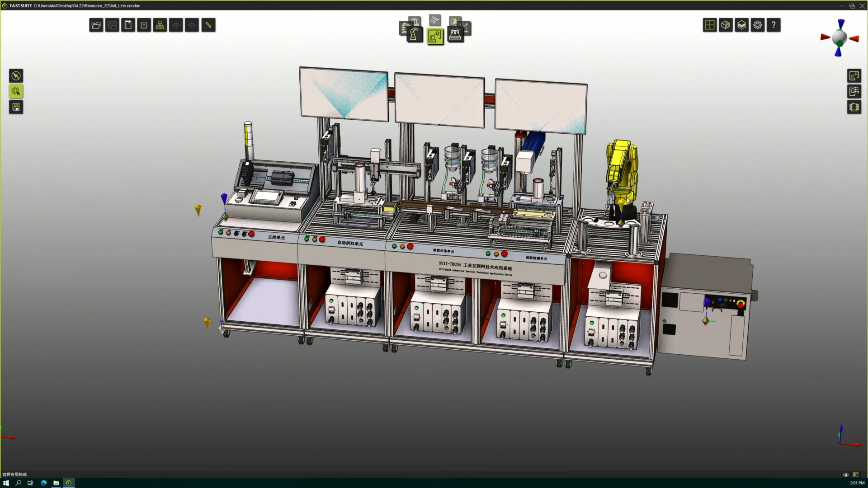Viewport: 868px width, 488px height.
Task: Open the stacked layers visibility menu
Action: [x=741, y=25]
